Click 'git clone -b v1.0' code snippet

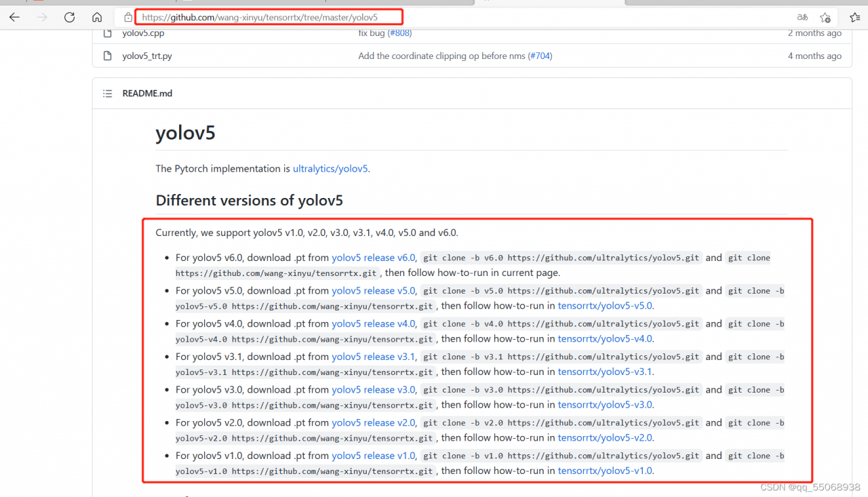(x=561, y=456)
